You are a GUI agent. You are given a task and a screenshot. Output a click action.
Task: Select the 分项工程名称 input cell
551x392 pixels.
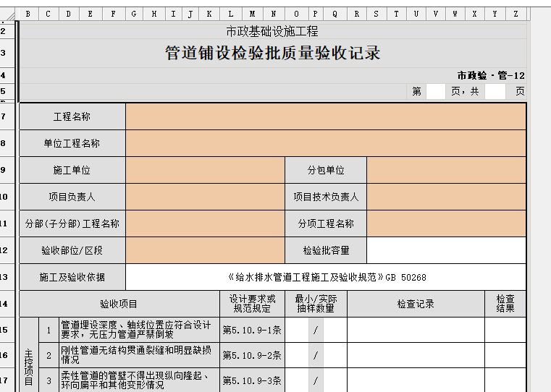click(446, 224)
